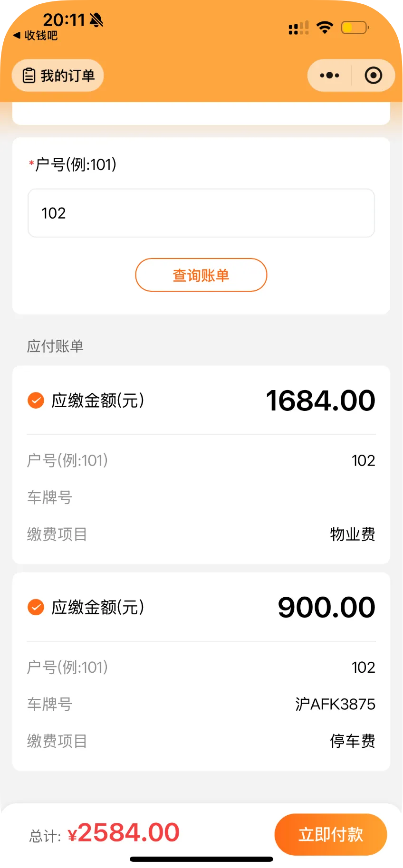
Task: Tap the battery indicator icon
Action: [x=355, y=28]
